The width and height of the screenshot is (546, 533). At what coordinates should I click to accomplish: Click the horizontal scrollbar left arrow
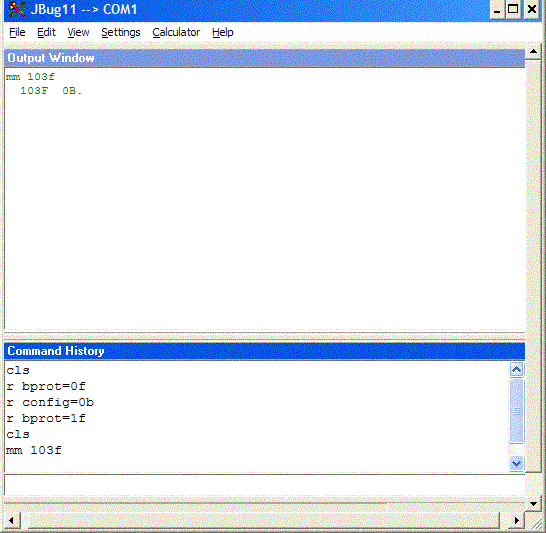[x=11, y=520]
